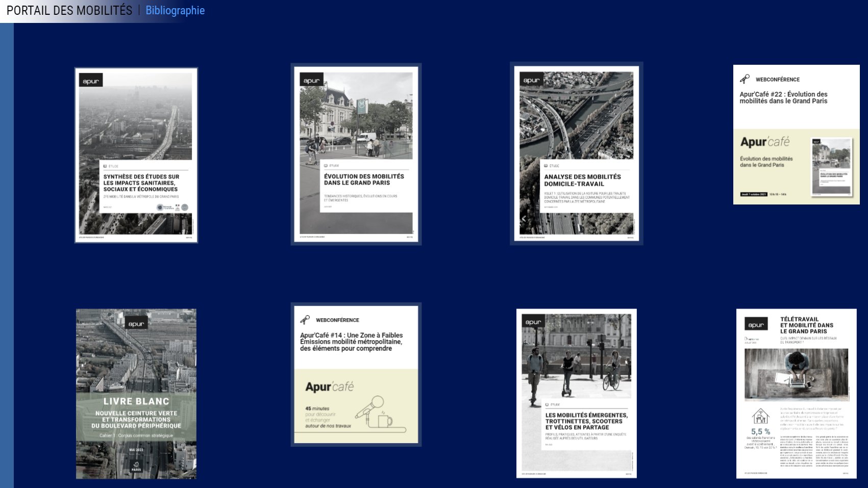Click apur logo on 'Mobilités émergentes' cover
868x488 pixels.
pyautogui.click(x=533, y=322)
